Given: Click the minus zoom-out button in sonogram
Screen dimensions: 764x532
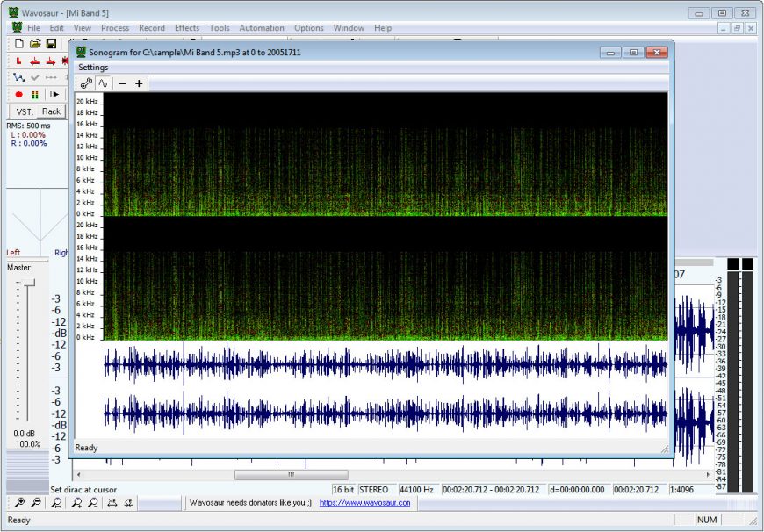Looking at the screenshot, I should pyautogui.click(x=123, y=83).
